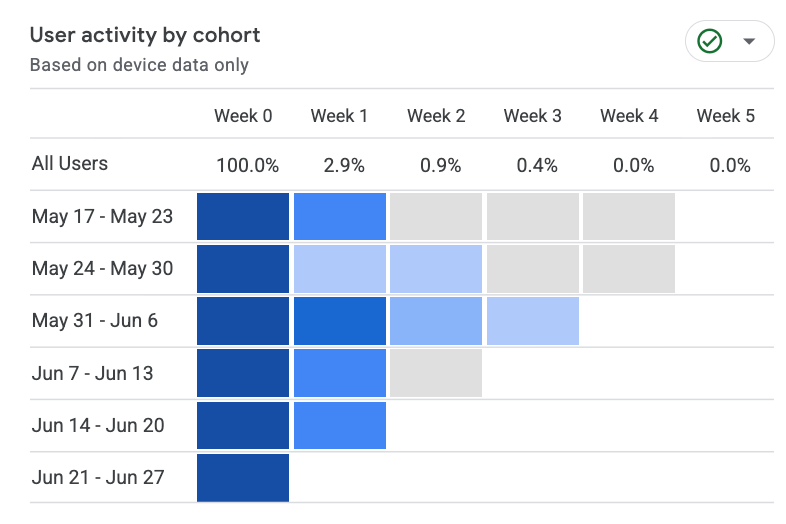Expand the dropdown arrow beside checkmark
Viewport: 786px width, 524px height.
point(749,41)
